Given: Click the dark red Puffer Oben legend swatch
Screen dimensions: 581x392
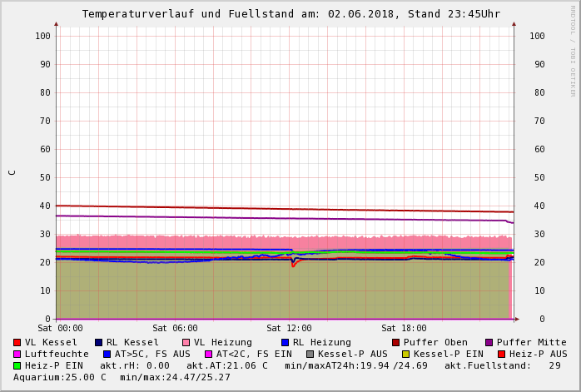Looking at the screenshot, I should tap(395, 342).
